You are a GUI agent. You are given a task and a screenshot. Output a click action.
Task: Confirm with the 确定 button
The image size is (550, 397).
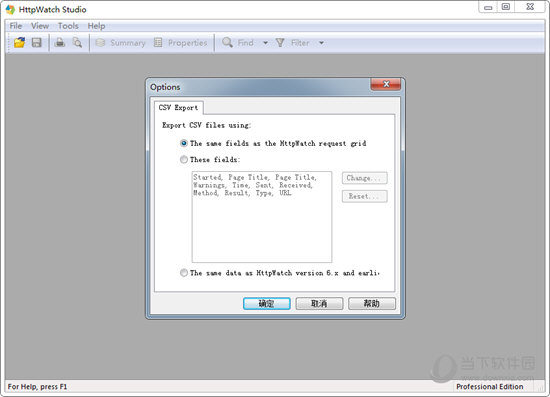pyautogui.click(x=267, y=303)
